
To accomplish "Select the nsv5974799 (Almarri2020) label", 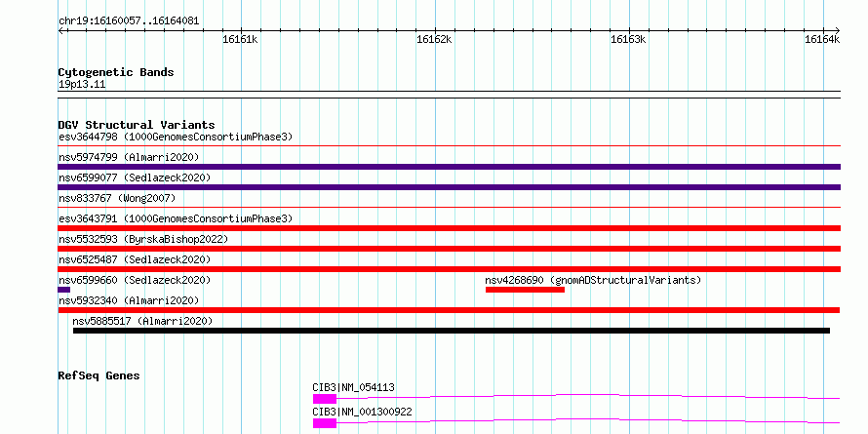I will (129, 157).
